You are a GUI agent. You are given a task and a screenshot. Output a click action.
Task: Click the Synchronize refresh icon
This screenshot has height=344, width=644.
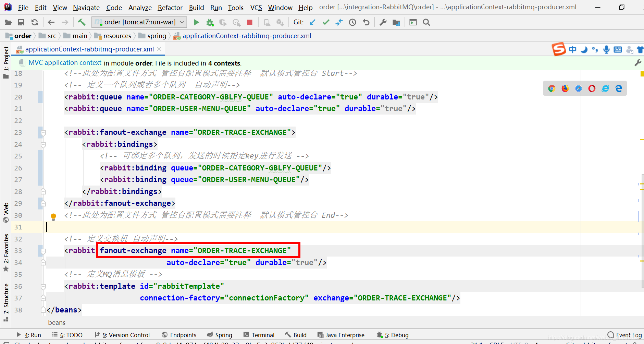pos(35,22)
